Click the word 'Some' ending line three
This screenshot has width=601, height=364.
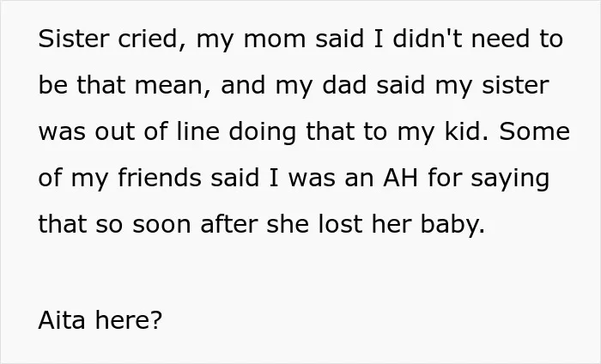tap(534, 131)
